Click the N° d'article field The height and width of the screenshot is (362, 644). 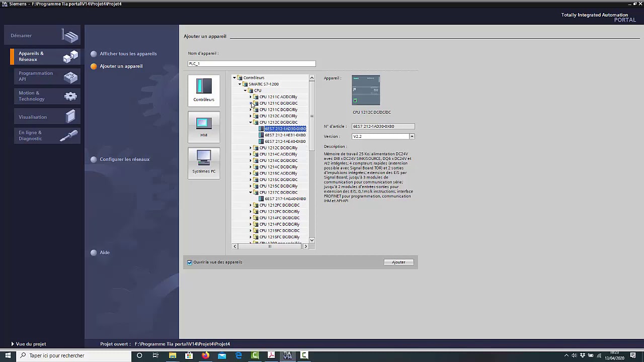tap(383, 127)
